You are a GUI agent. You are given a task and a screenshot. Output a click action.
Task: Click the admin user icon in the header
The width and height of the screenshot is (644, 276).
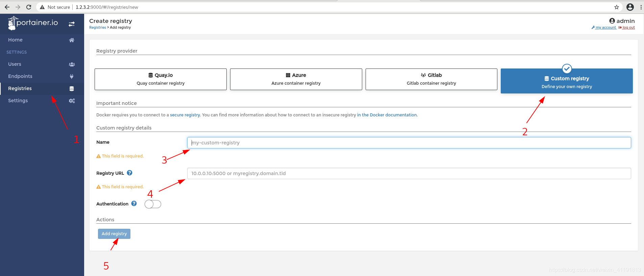pos(612,21)
